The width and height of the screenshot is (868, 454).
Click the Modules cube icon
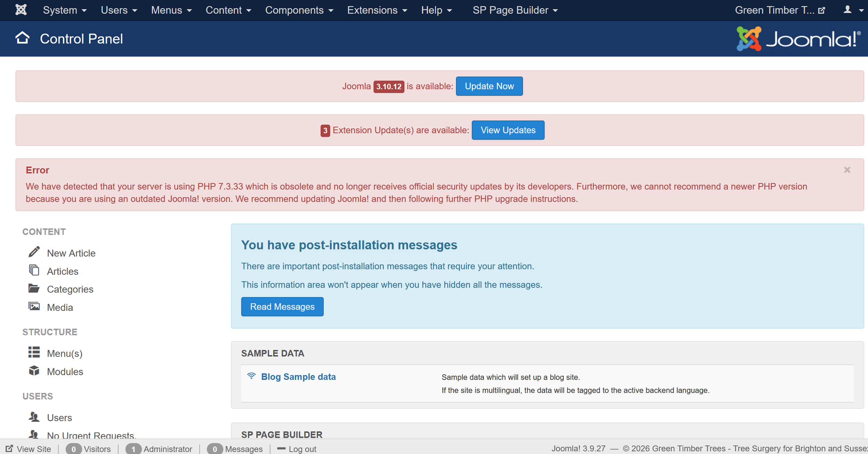[34, 370]
